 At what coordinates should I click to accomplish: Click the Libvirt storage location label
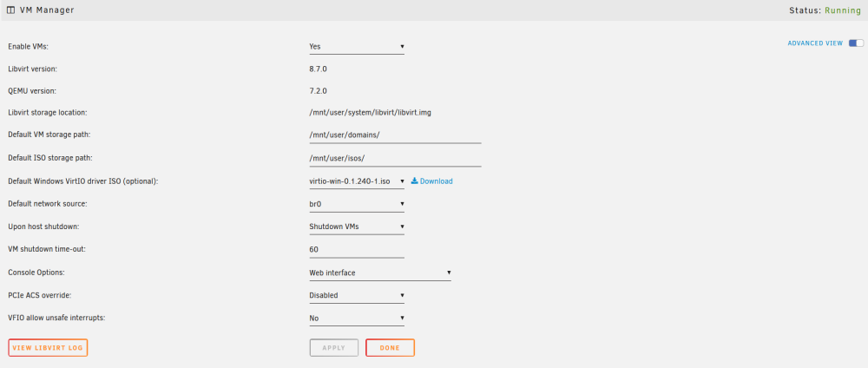pos(48,113)
